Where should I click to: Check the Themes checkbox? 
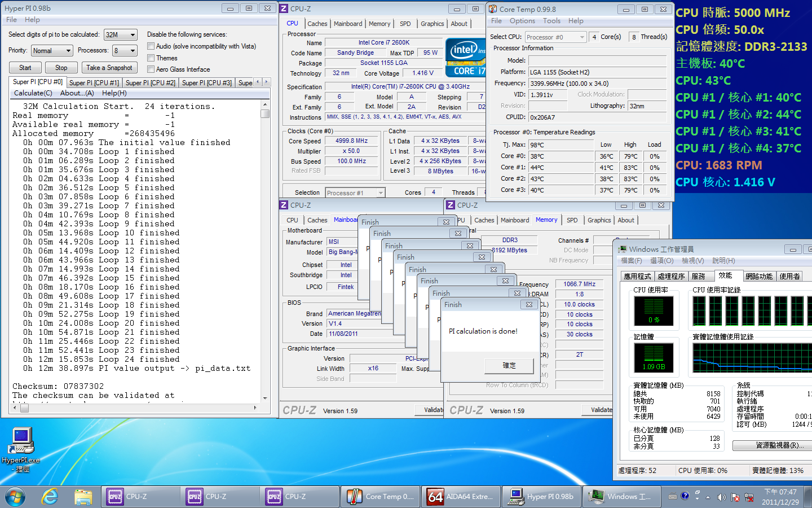pyautogui.click(x=151, y=58)
